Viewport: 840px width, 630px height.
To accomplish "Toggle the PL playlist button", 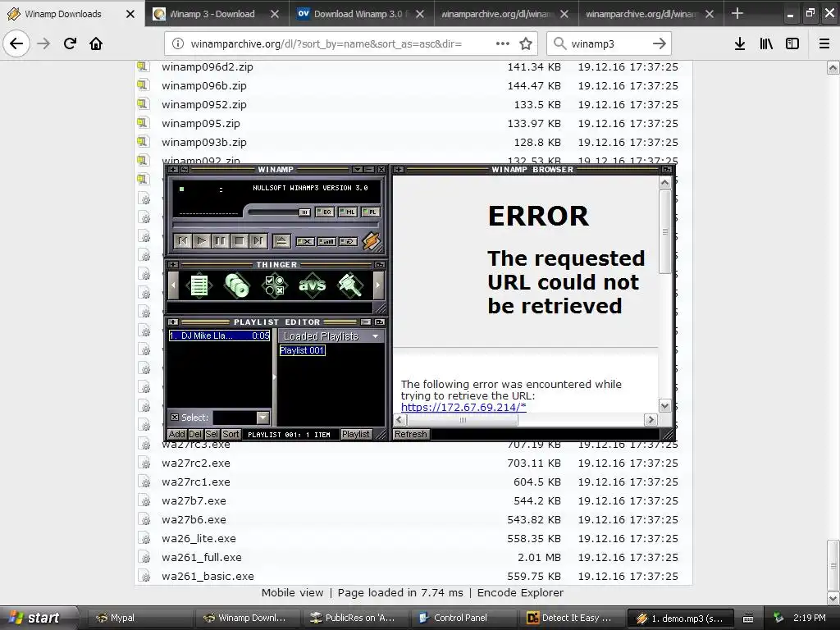I will [x=370, y=212].
